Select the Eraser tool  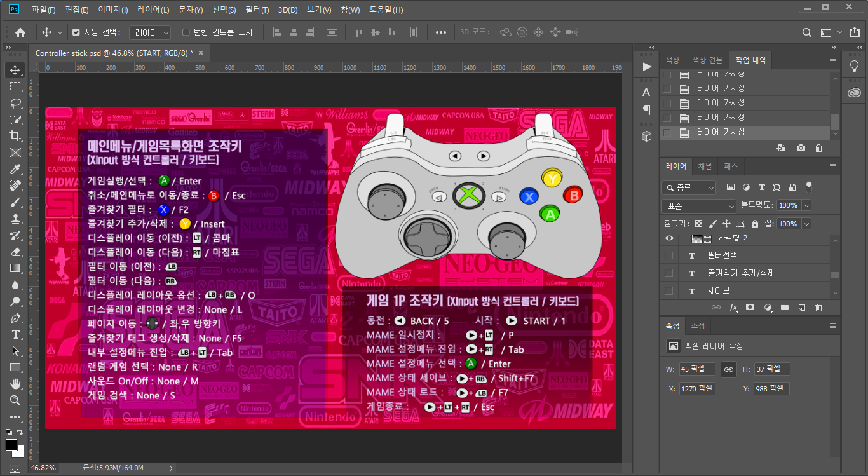point(15,252)
